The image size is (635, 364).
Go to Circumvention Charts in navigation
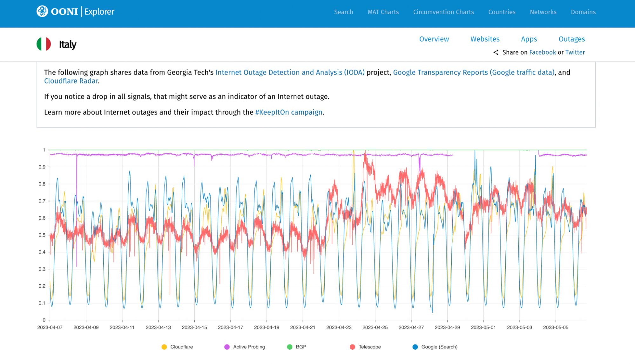[443, 12]
